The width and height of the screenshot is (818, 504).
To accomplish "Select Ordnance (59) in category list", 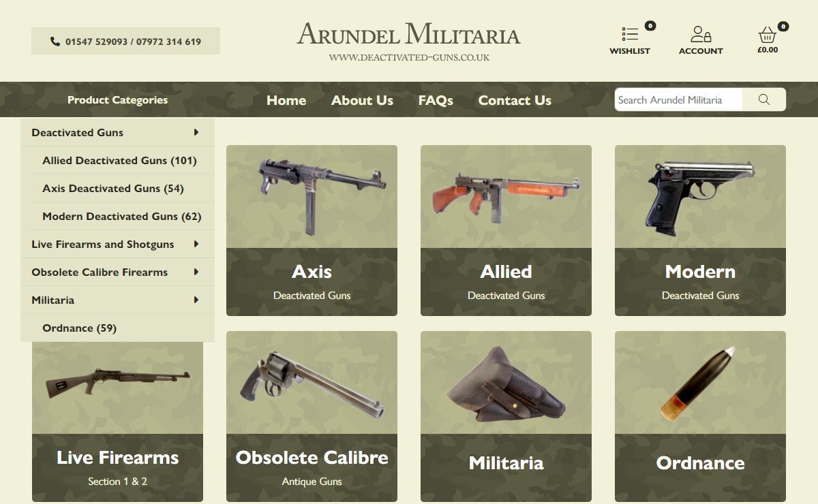I will 79,328.
